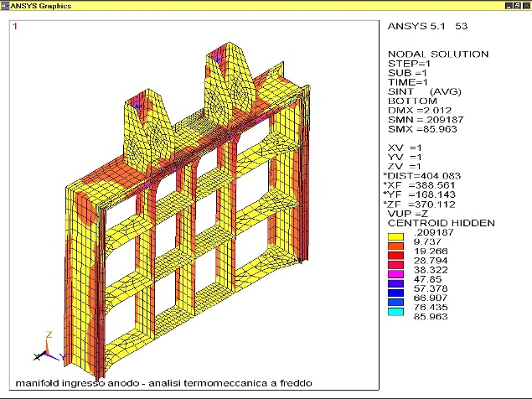Click the BOTTOM label
This screenshot has width=532, height=399.
(412, 101)
